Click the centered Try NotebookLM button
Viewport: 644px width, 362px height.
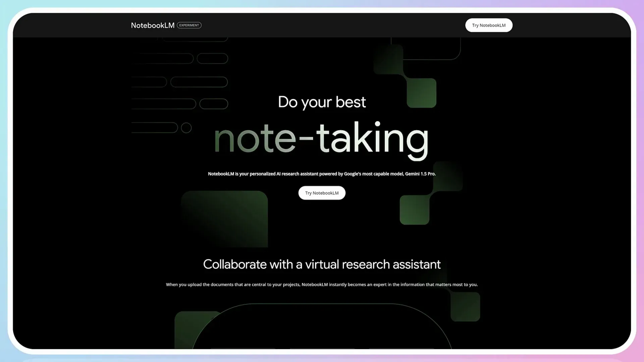coord(322,193)
